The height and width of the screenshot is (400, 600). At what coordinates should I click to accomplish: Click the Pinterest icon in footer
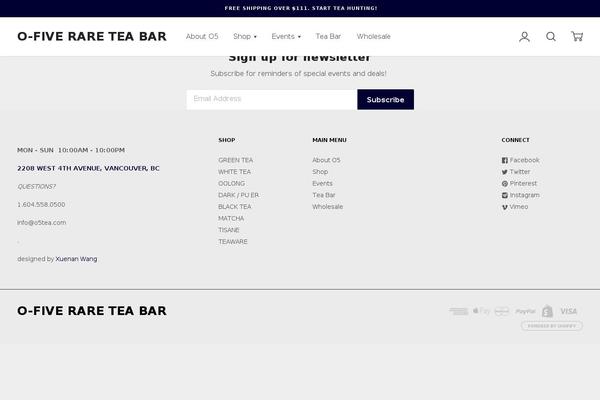click(x=505, y=184)
